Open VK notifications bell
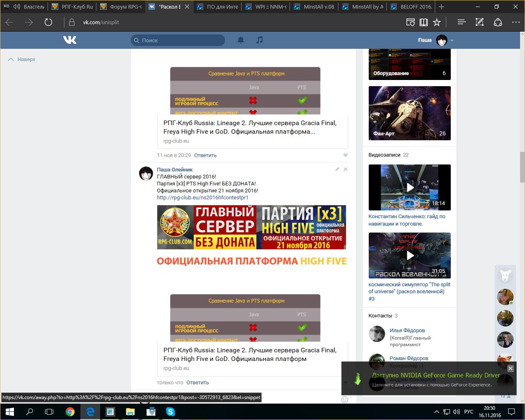 [x=241, y=40]
